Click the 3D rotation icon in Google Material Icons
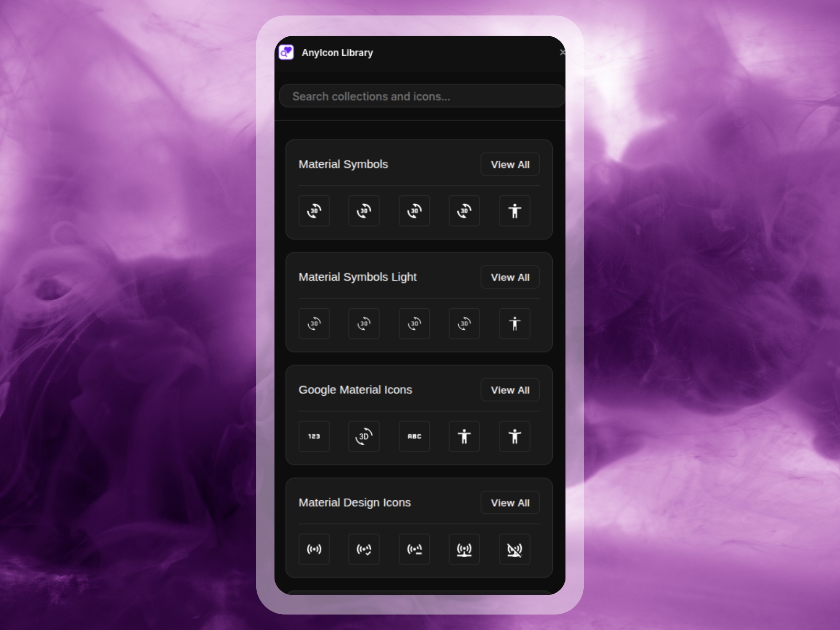840x630 pixels. [x=364, y=436]
